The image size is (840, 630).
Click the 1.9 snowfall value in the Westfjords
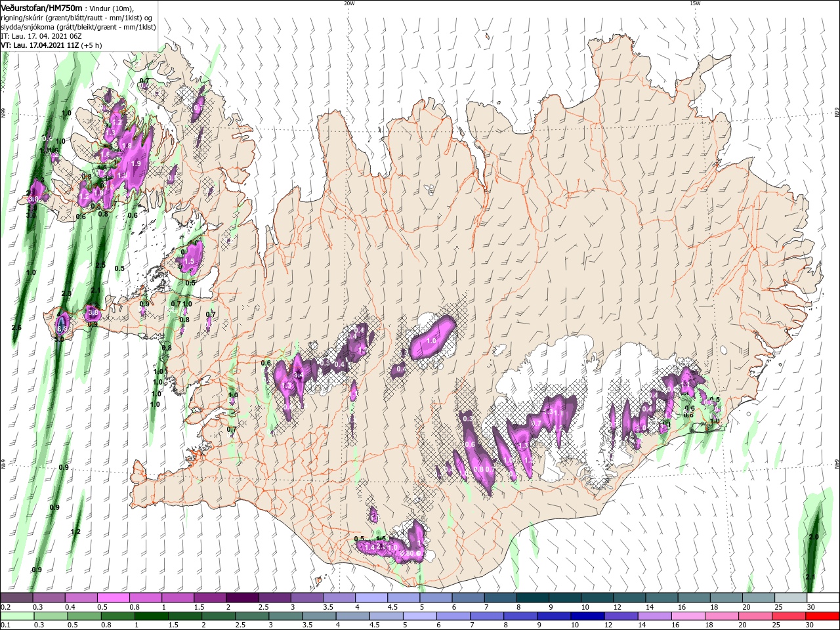point(136,163)
